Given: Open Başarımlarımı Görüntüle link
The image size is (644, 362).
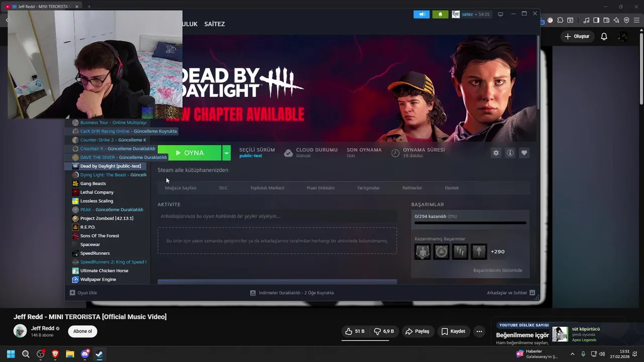Looking at the screenshot, I should (498, 270).
